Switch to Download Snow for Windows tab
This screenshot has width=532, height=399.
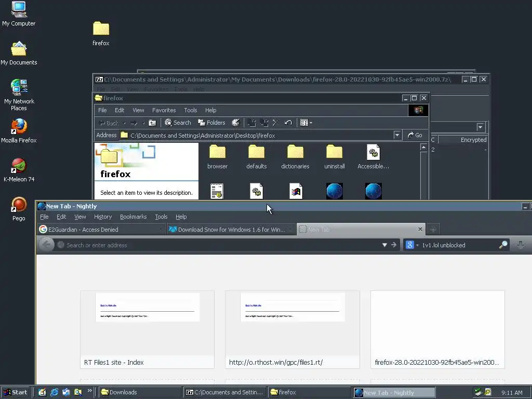(231, 230)
